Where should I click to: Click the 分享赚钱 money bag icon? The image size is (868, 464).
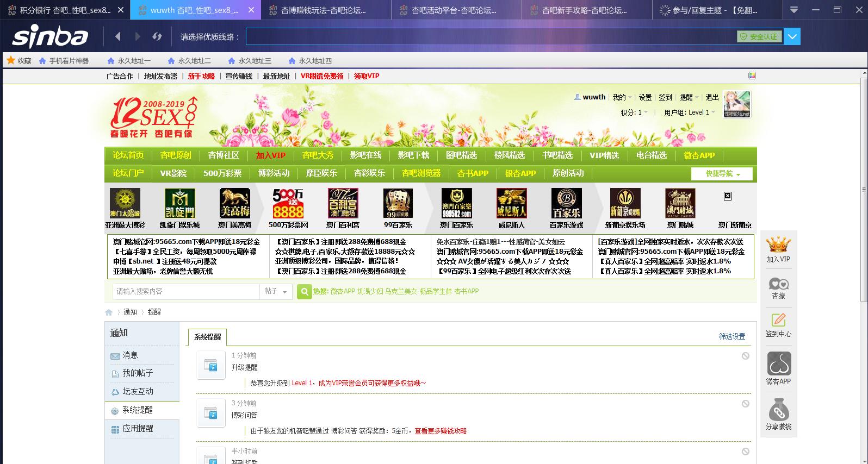[779, 409]
